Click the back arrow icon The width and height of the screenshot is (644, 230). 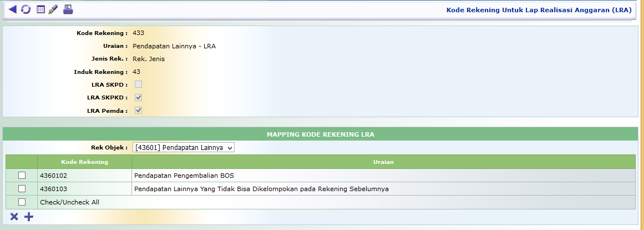point(12,9)
